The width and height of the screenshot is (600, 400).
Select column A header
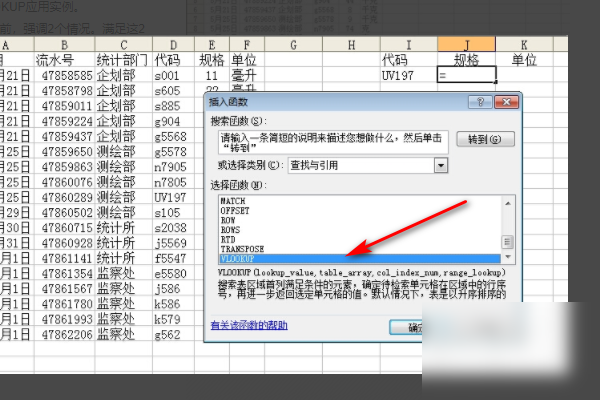point(17,44)
